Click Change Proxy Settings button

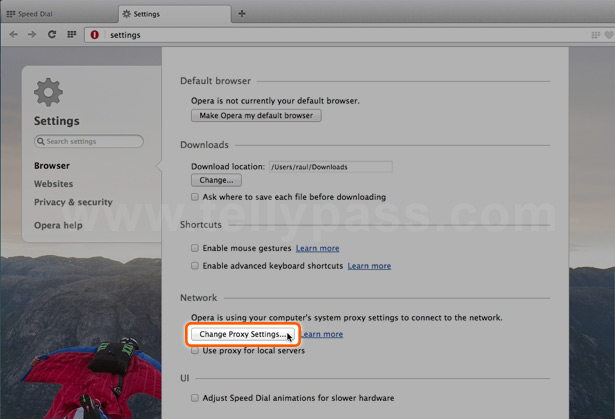242,334
